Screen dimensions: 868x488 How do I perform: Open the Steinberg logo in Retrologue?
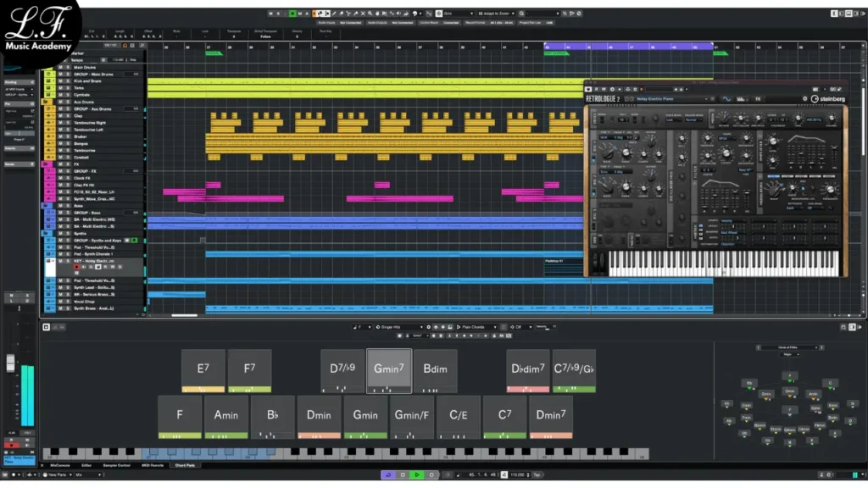click(x=820, y=98)
